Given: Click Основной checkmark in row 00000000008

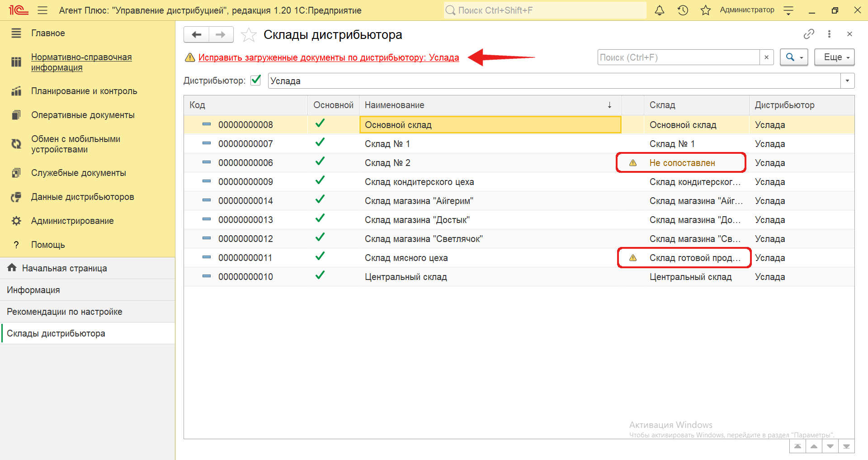Looking at the screenshot, I should [x=320, y=123].
